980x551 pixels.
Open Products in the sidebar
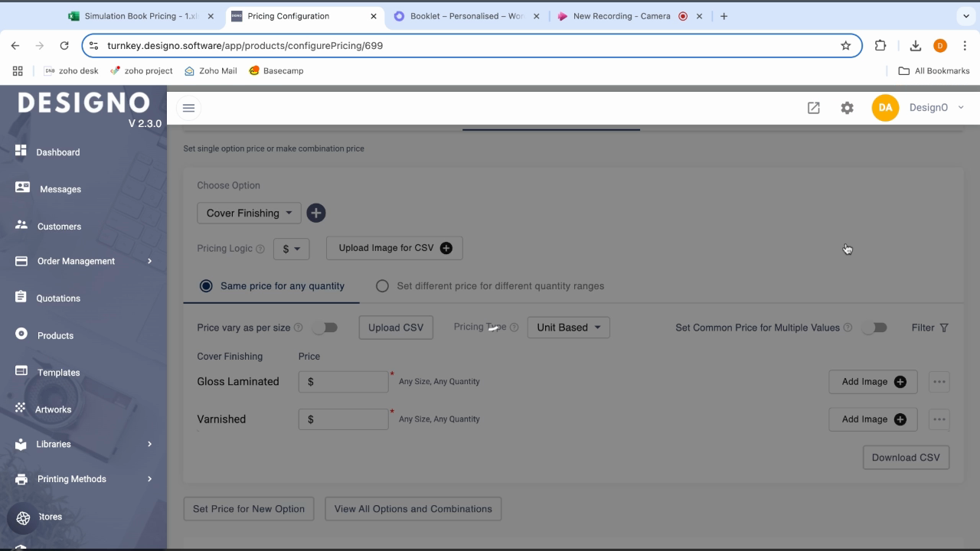pos(55,335)
